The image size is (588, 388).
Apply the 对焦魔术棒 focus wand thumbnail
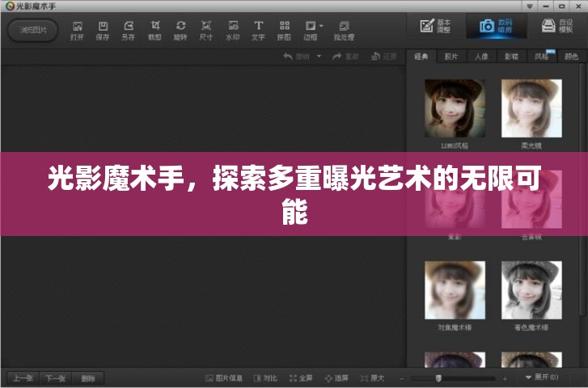point(455,290)
